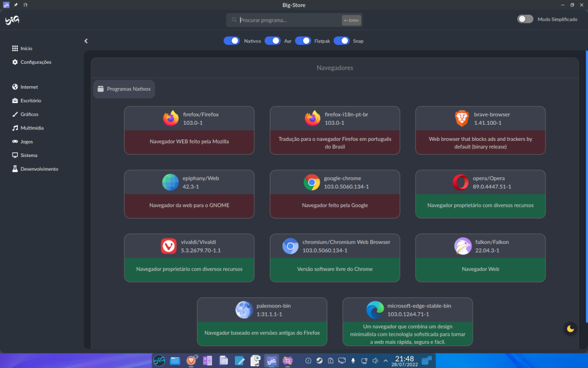Pick the Chromium Web Browser icon
The image size is (588, 368).
[290, 246]
